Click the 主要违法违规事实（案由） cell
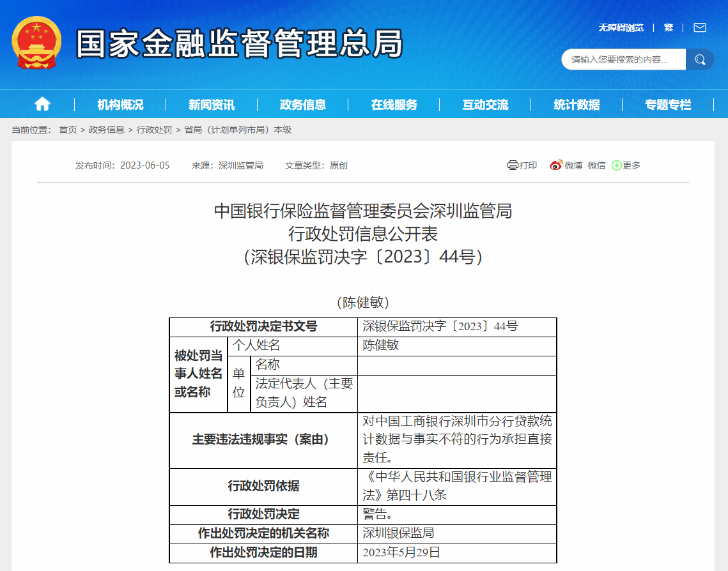728x571 pixels. (263, 440)
